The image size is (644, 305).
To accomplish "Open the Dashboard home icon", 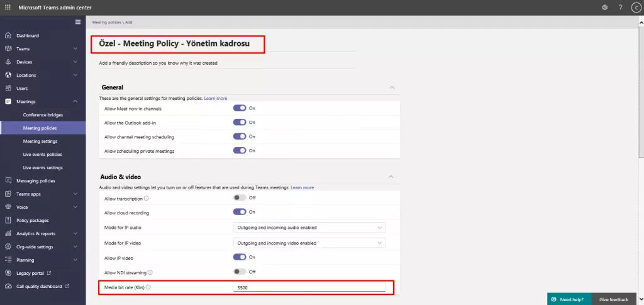I will 8,36.
